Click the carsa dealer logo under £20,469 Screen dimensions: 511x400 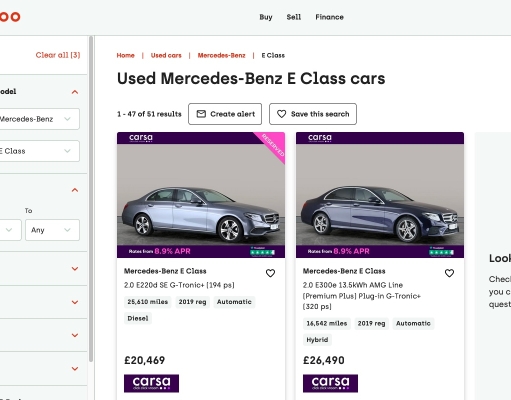[x=151, y=383]
